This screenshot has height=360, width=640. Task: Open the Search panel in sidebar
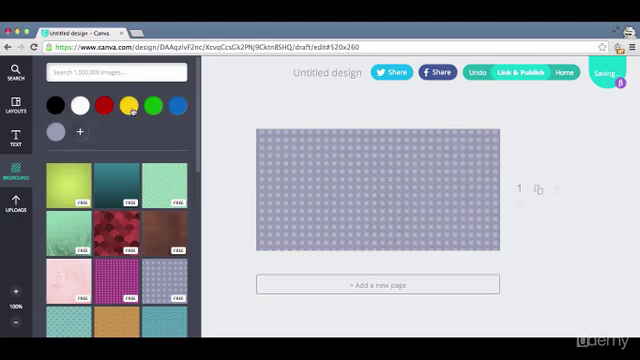pyautogui.click(x=16, y=73)
